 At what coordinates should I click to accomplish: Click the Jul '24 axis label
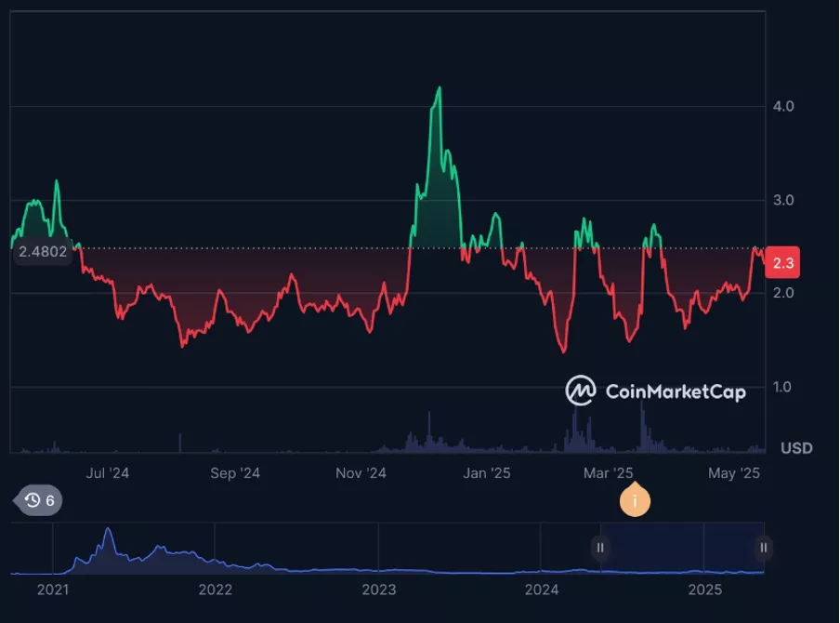pos(108,473)
